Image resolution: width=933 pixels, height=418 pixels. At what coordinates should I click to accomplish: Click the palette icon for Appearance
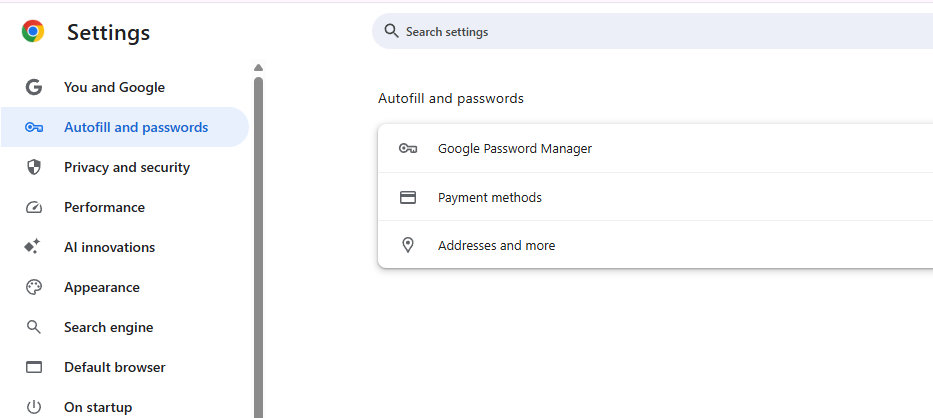click(x=34, y=287)
